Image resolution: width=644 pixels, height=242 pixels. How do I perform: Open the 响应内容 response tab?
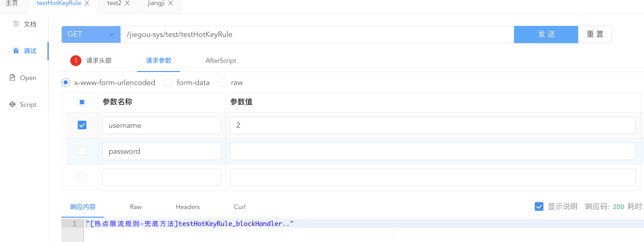tap(83, 207)
